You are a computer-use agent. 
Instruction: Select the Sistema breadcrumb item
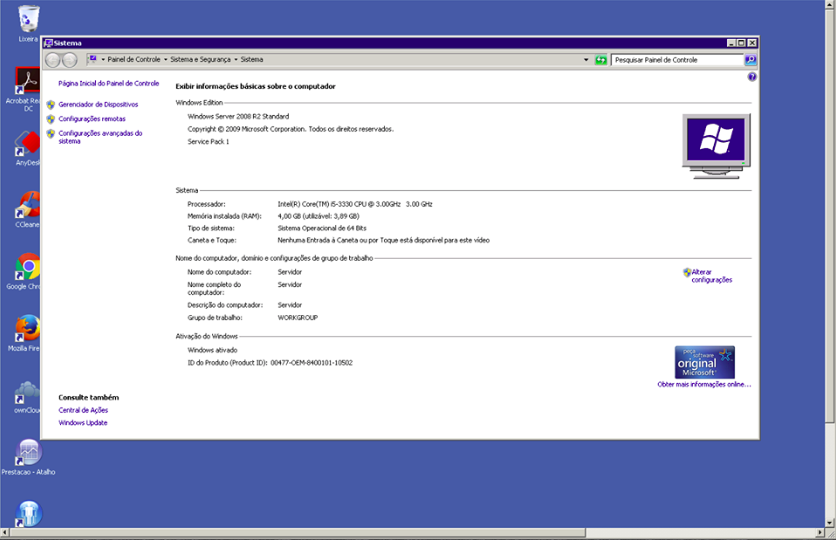tap(252, 60)
